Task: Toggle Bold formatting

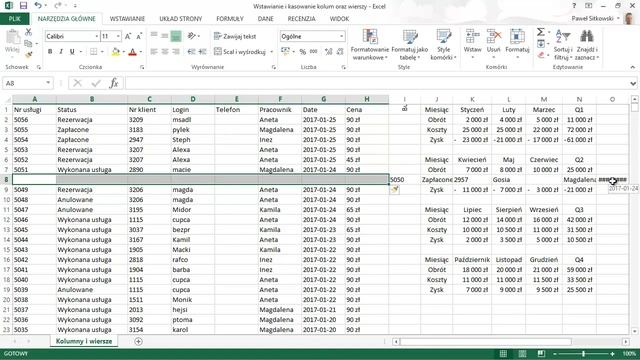Action: click(x=50, y=52)
